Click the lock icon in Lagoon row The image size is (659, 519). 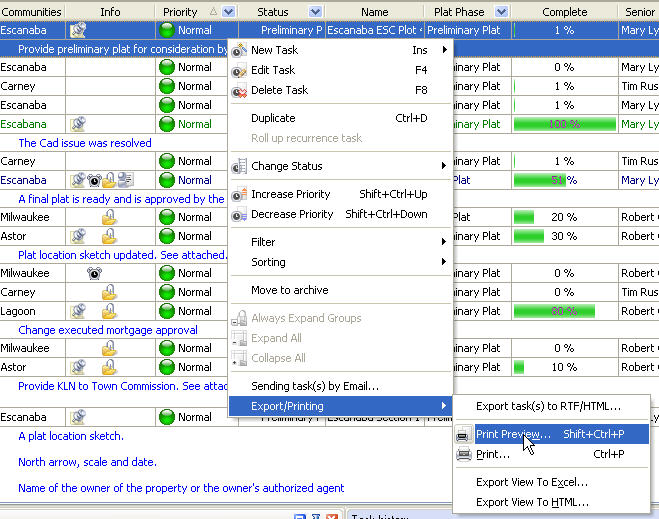(x=110, y=311)
